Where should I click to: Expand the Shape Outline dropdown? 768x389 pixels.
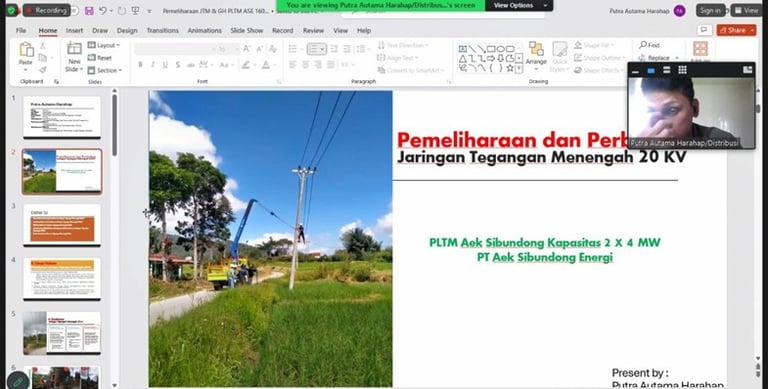pos(599,58)
